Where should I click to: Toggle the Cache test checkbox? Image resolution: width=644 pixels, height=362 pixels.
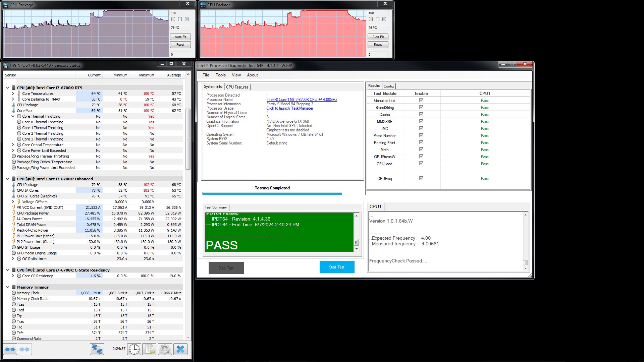[x=421, y=114]
